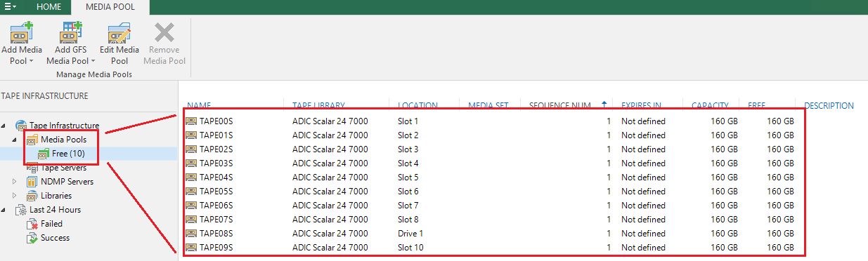
Task: Open the Success jobs node
Action: [55, 238]
